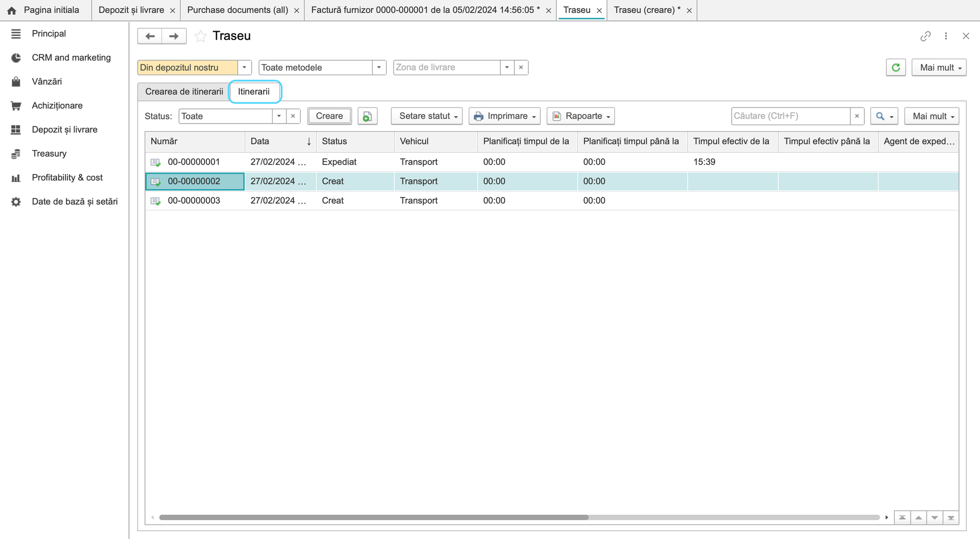Switch to the Depozit și livrare tab

pyautogui.click(x=131, y=10)
